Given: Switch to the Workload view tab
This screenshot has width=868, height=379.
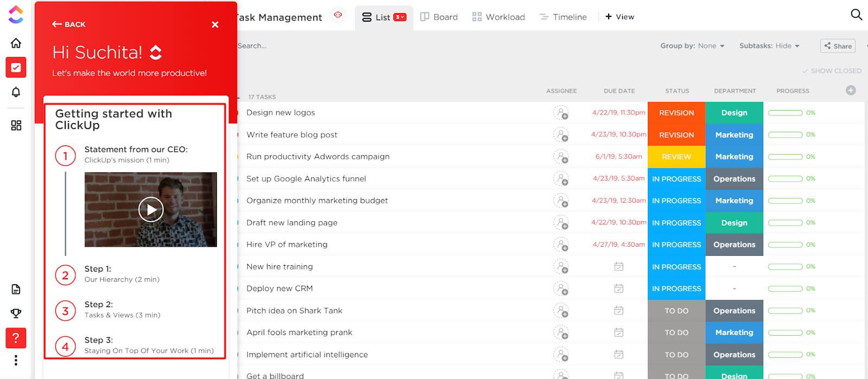Looking at the screenshot, I should 499,17.
